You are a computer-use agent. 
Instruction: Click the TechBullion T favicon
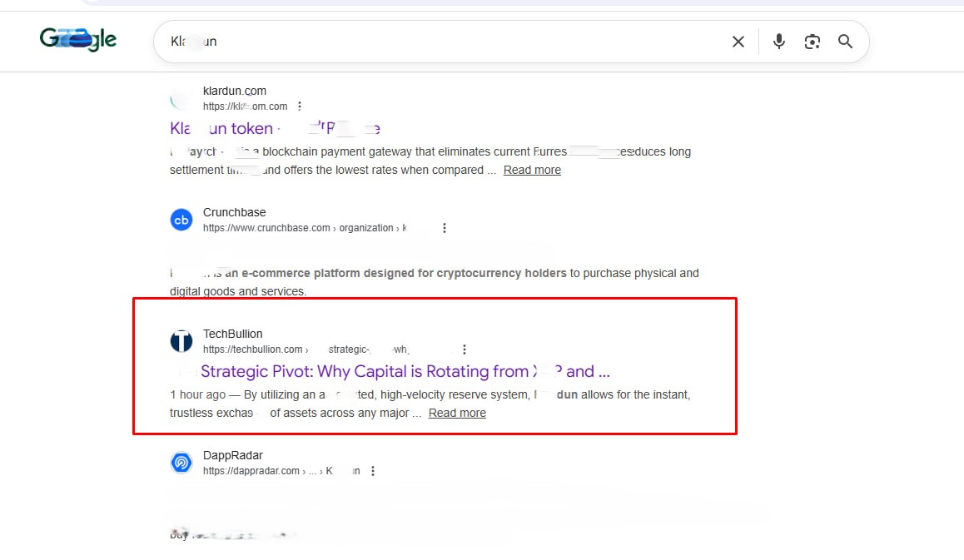181,341
